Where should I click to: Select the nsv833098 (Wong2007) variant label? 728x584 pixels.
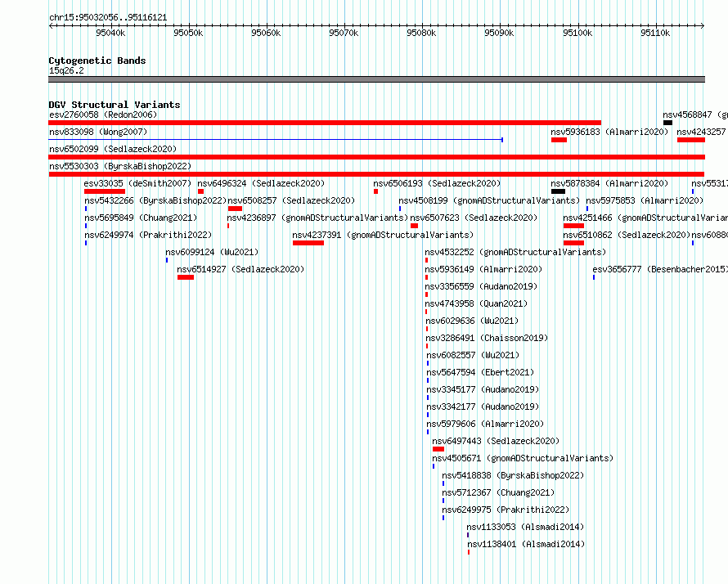[x=98, y=132]
